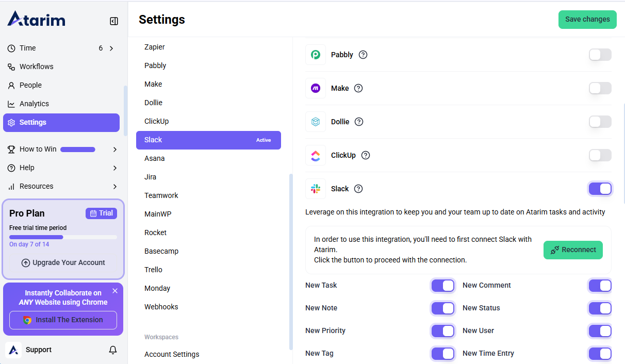Screen dimensions: 625x364
Task: Click the help question mark beside Slack
Action: tap(358, 189)
